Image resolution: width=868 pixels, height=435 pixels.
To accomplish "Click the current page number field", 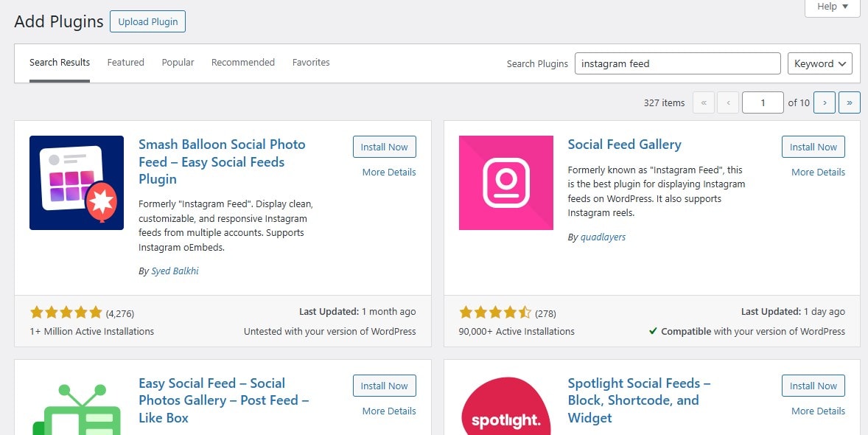I will [763, 102].
